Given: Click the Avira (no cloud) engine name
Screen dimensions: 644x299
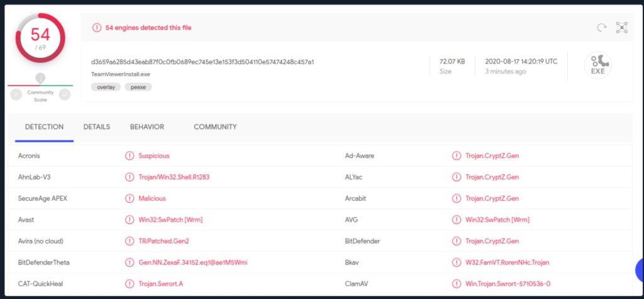Looking at the screenshot, I should click(41, 241).
